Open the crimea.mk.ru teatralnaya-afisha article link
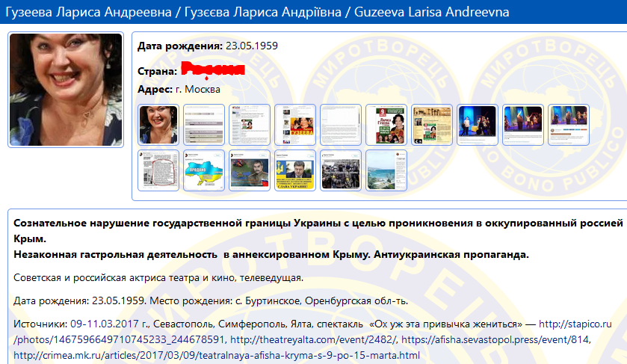Screen dimensions: 627x364 (x=216, y=355)
